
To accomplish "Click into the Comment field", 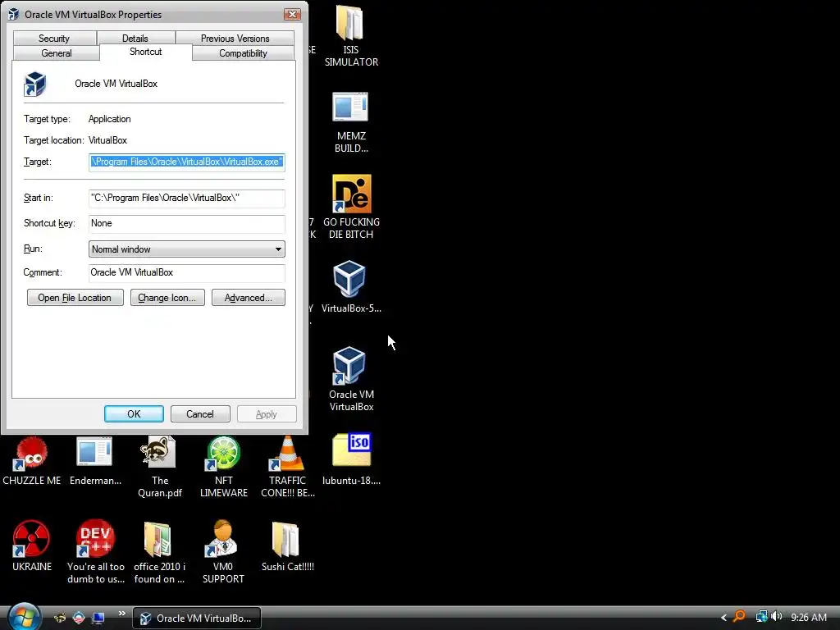I will click(x=186, y=272).
